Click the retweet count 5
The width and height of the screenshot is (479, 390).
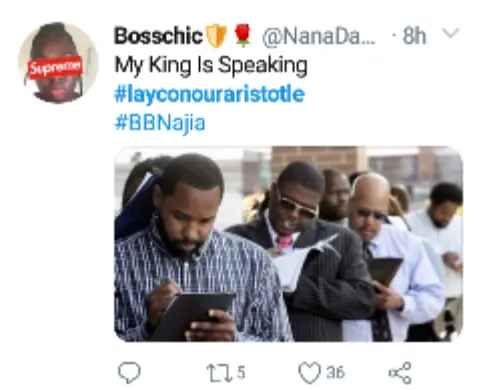coord(241,372)
